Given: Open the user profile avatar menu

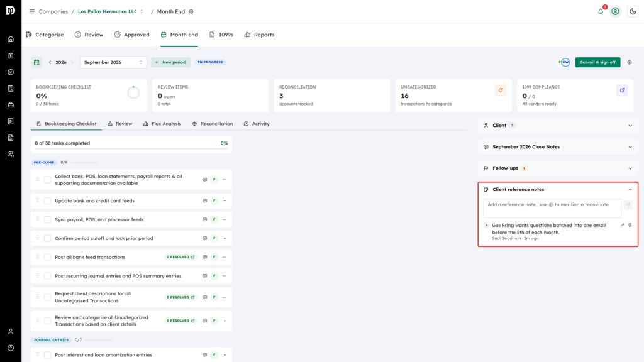Looking at the screenshot, I should click(x=615, y=11).
